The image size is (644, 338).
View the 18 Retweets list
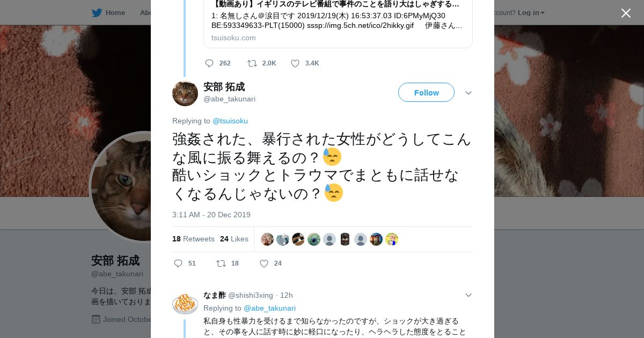point(193,239)
